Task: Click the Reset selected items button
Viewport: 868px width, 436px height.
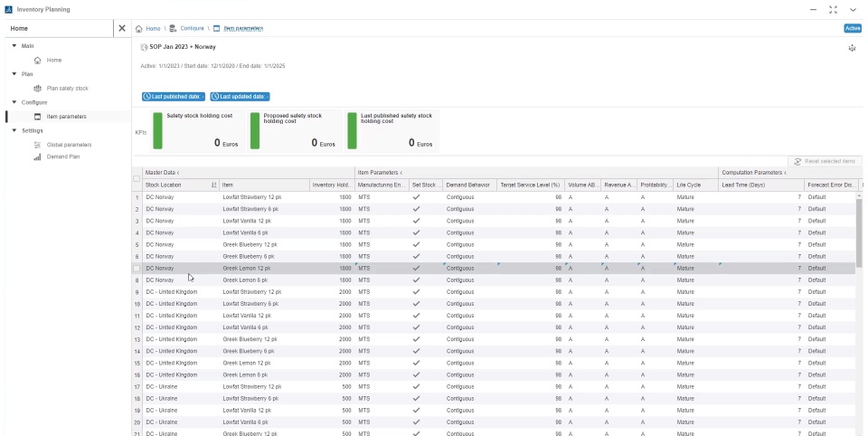Action: 825,161
